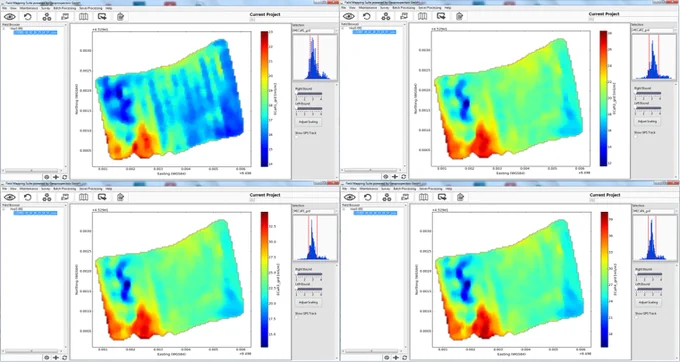Image resolution: width=680 pixels, height=362 pixels.
Task: Click the reload icon under bottom-right field browser
Action: click(405, 358)
